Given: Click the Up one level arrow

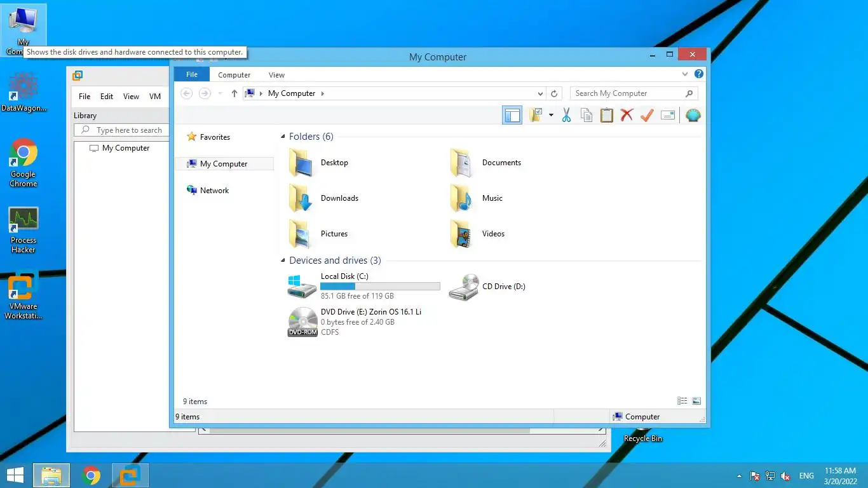Looking at the screenshot, I should 234,93.
